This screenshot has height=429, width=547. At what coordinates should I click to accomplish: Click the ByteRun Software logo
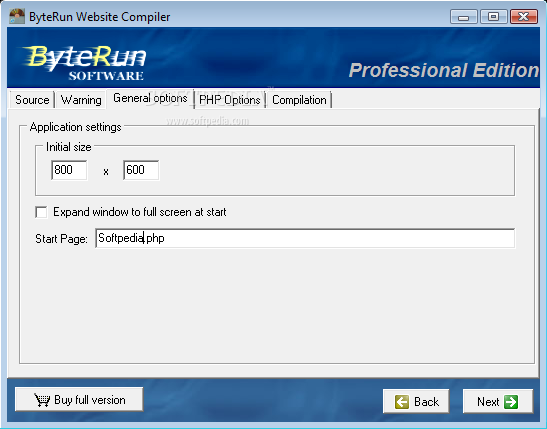point(85,63)
